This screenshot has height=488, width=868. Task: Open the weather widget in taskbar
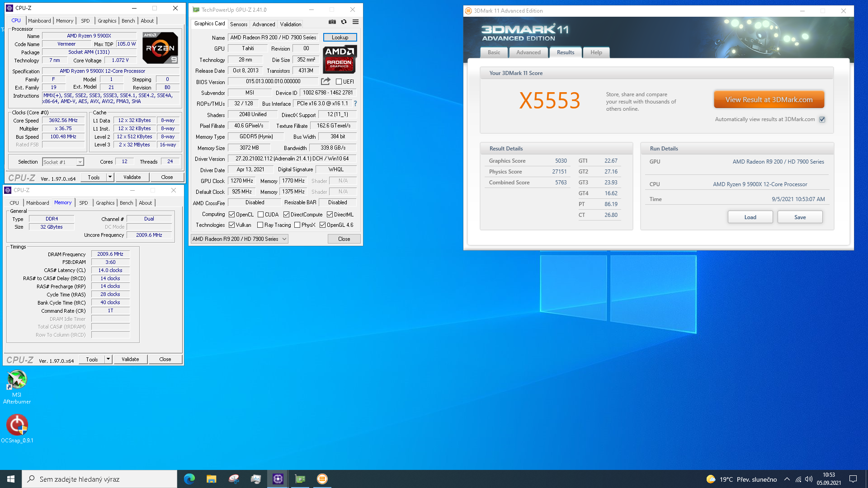741,479
